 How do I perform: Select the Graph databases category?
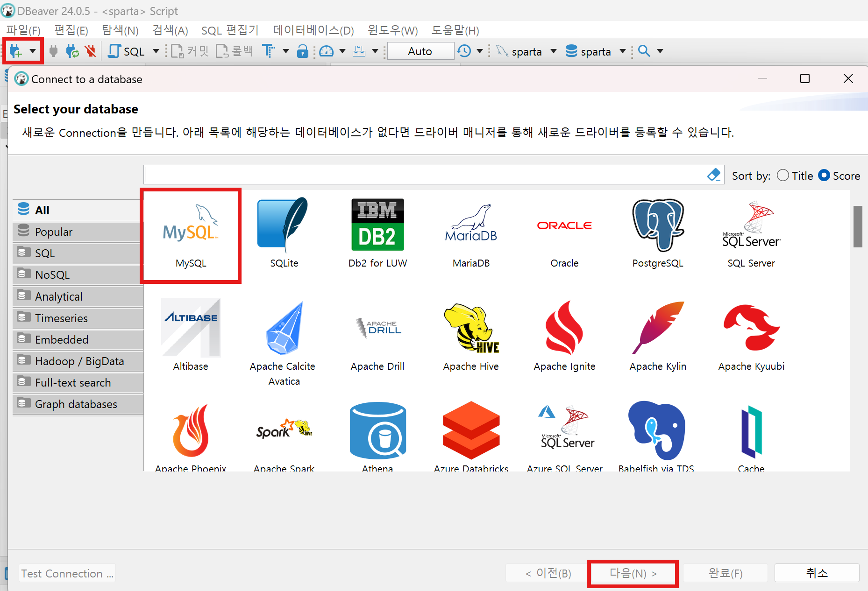(78, 404)
